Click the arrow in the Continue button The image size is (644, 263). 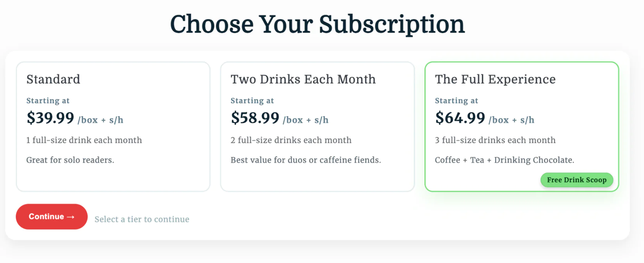click(x=70, y=217)
